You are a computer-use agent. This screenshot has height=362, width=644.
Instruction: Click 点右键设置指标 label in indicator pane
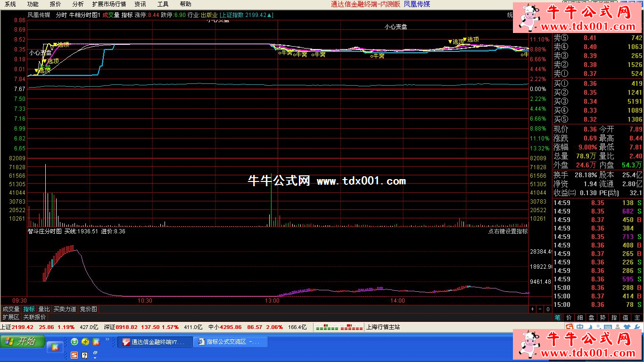[x=508, y=231]
